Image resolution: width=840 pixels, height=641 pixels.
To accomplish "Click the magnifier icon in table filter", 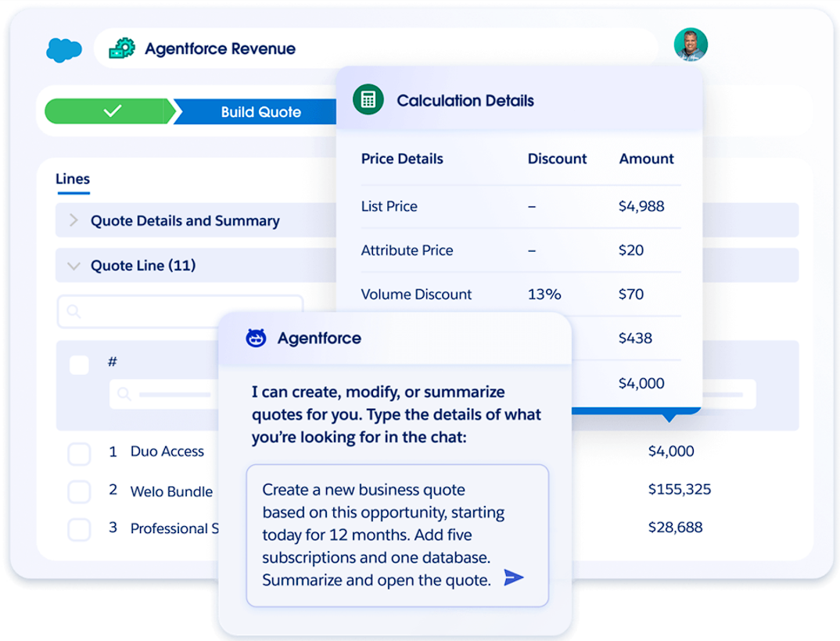I will click(x=124, y=394).
